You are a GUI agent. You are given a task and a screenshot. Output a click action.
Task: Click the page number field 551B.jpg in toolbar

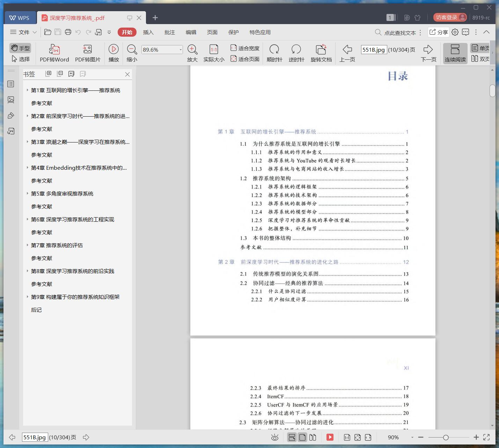click(374, 50)
